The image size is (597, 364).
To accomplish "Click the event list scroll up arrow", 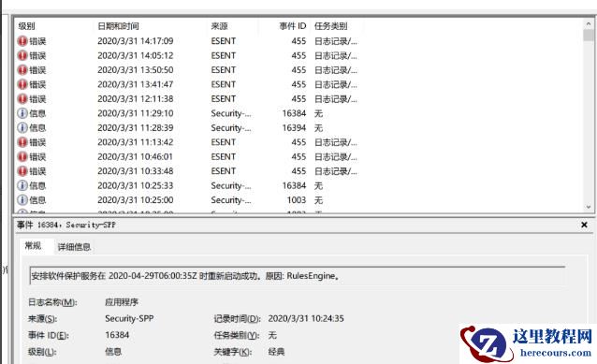I will click(589, 23).
